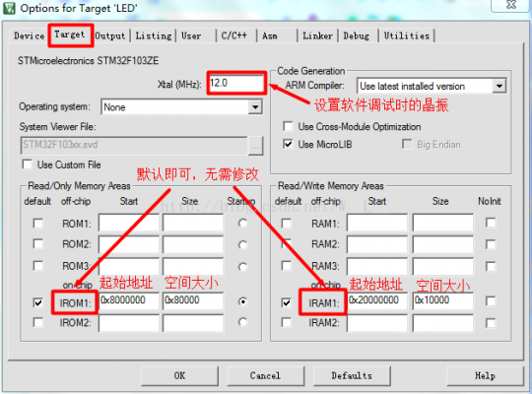Click the RAM2 Start address field
Viewport: 532px width, 394px height.
[x=377, y=244]
